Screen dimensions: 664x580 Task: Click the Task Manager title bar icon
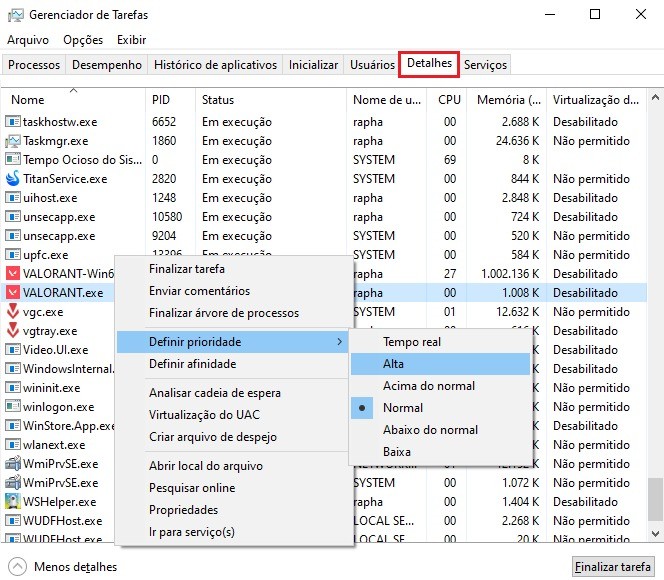point(15,15)
